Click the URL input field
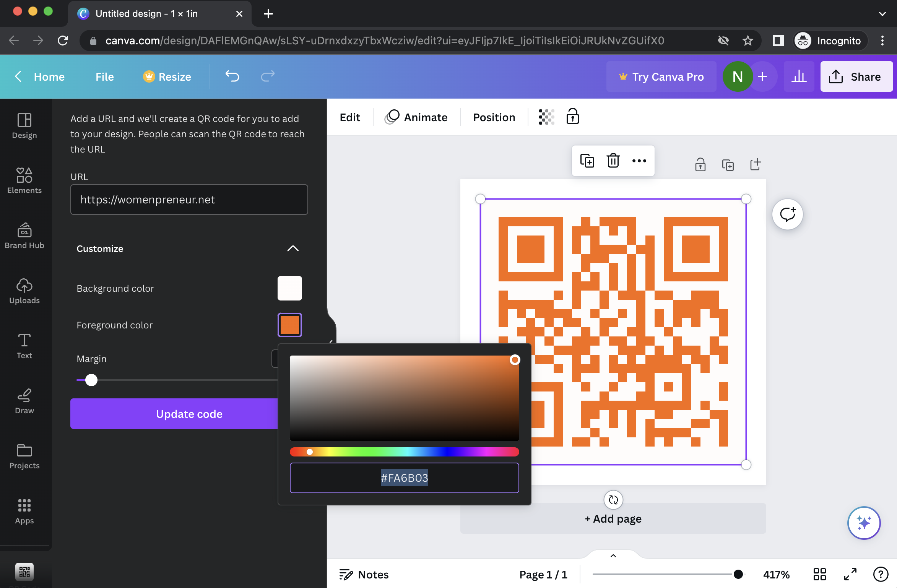This screenshot has height=588, width=897. [189, 200]
